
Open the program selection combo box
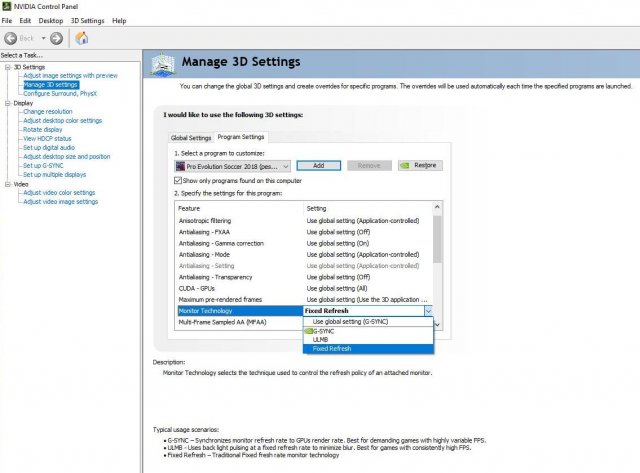pos(232,165)
